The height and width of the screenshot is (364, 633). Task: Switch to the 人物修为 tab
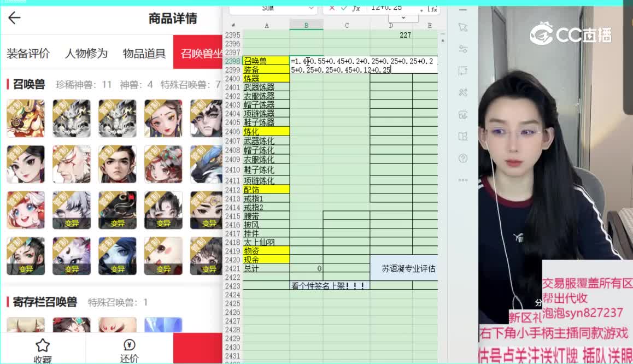[86, 53]
